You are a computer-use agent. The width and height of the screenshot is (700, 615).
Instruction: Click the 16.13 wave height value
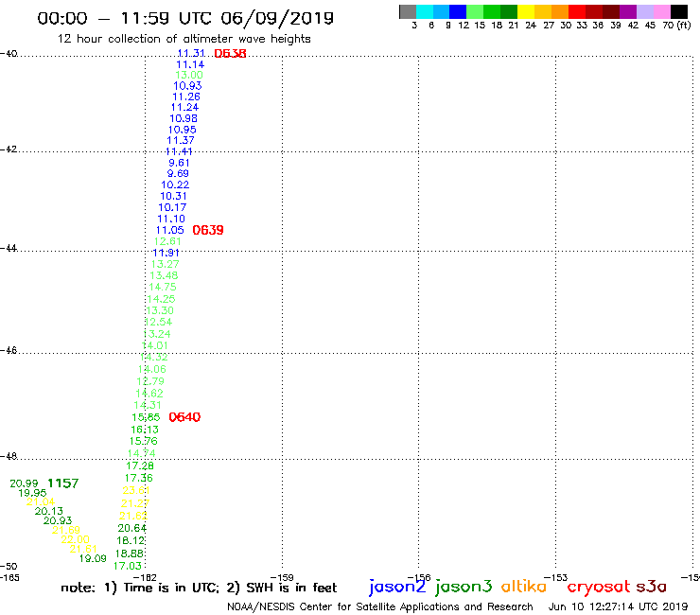click(145, 430)
